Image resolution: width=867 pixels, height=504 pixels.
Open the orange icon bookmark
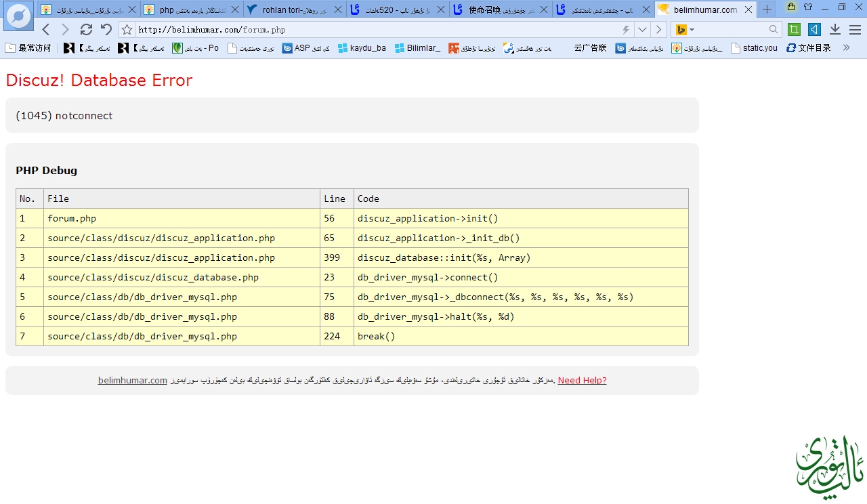point(472,48)
